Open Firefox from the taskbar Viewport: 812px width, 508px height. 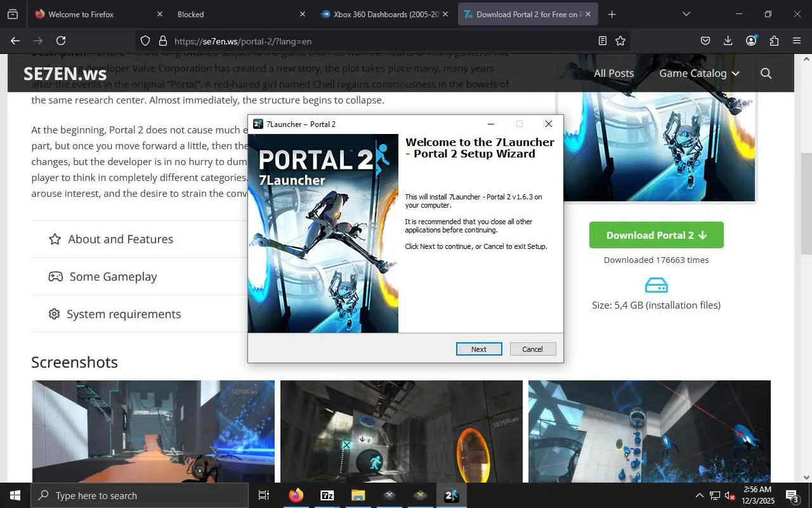(296, 495)
